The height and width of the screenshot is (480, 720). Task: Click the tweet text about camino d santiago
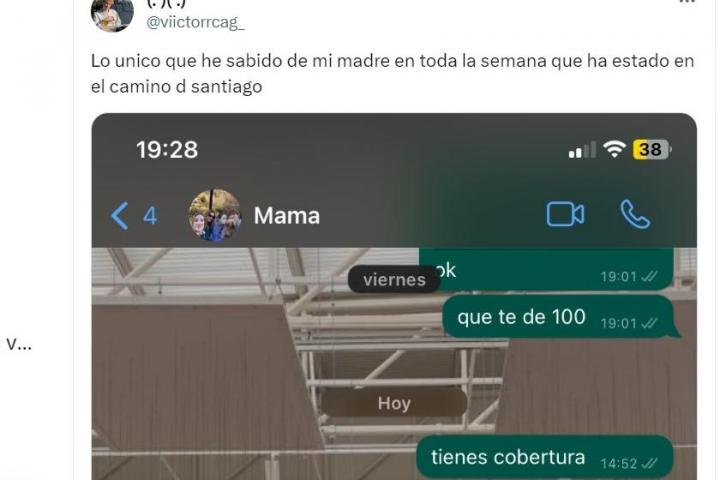click(392, 73)
